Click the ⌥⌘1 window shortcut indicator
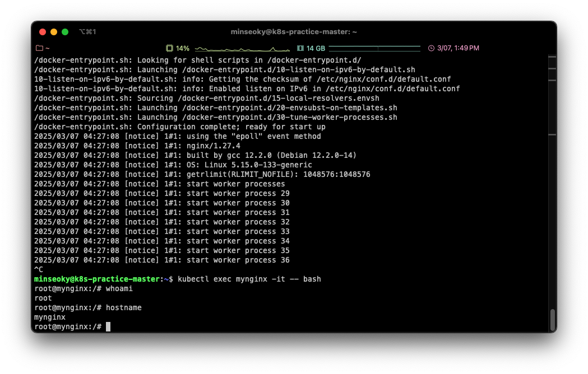Viewport: 588px width, 374px height. (x=87, y=32)
